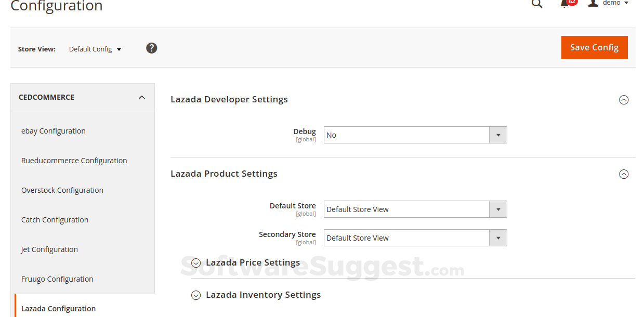644x317 pixels.
Task: Click the collapse arrow on CEDCOMMERCE panel
Action: click(141, 97)
